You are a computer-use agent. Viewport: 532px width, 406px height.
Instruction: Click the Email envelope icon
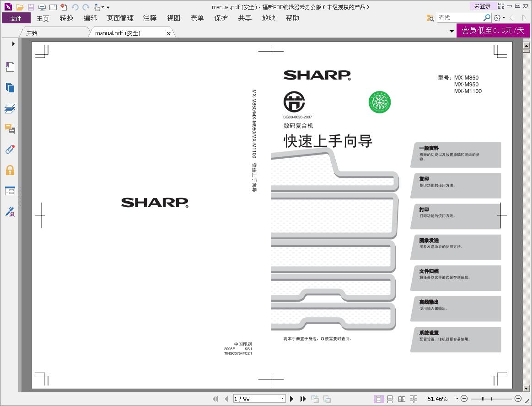(53, 7)
